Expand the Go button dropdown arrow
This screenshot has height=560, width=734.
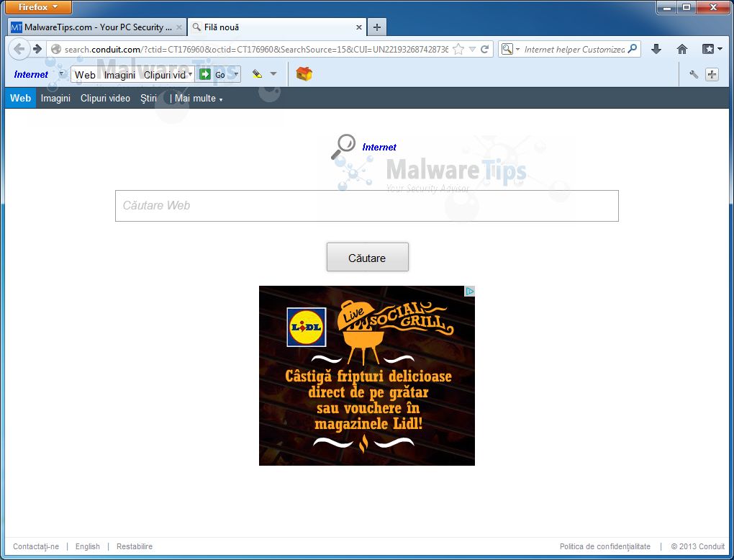[x=236, y=74]
